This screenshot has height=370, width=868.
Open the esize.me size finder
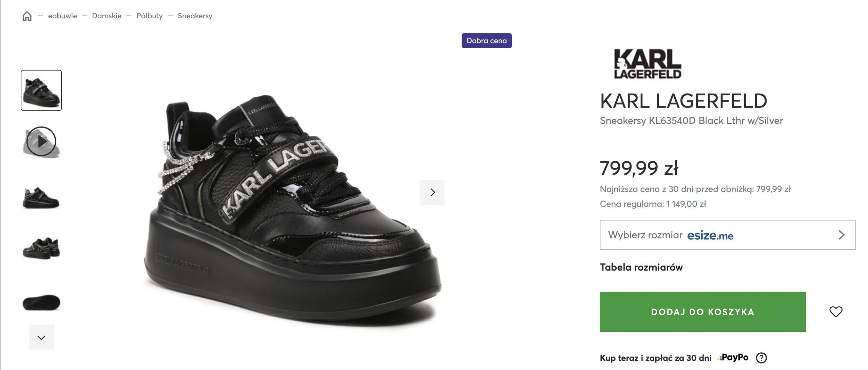[x=710, y=235]
